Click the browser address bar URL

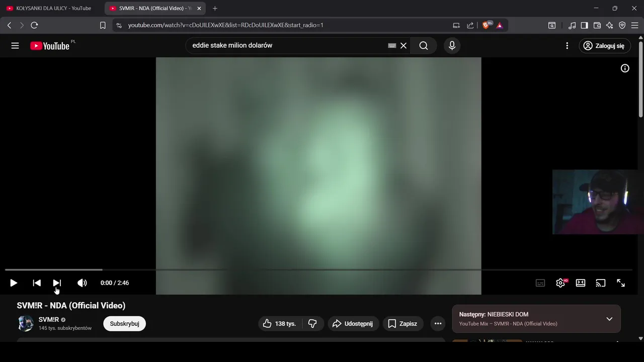tap(225, 25)
